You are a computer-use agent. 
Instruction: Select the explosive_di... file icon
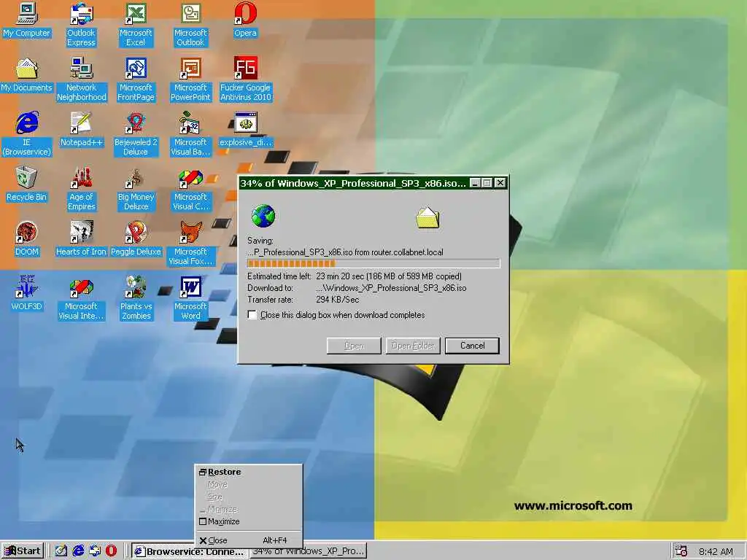point(245,130)
